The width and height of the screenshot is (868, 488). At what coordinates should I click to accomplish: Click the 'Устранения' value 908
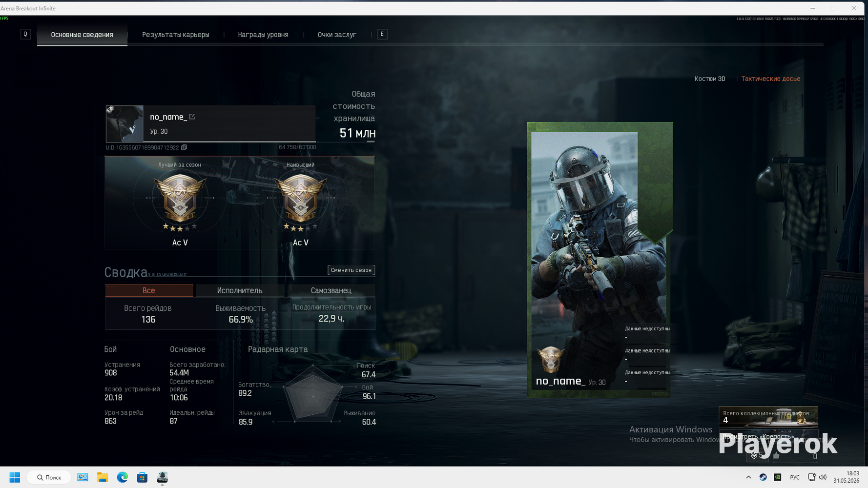110,373
